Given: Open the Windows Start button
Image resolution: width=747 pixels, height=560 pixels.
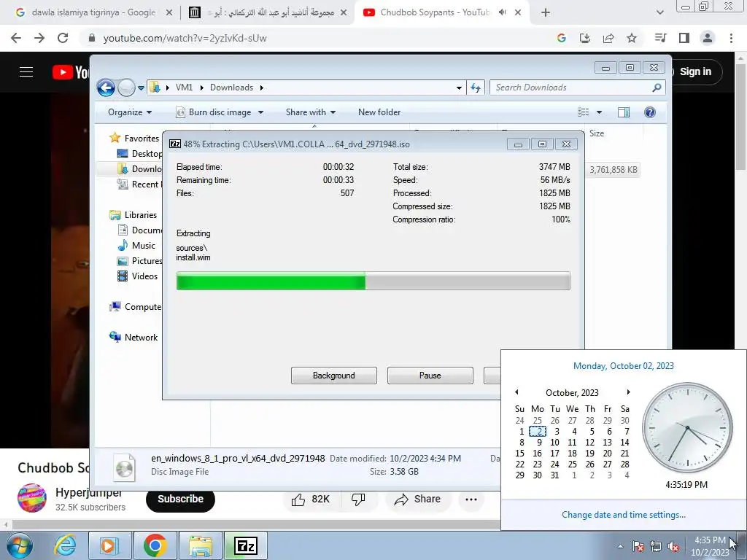Looking at the screenshot, I should click(x=20, y=545).
